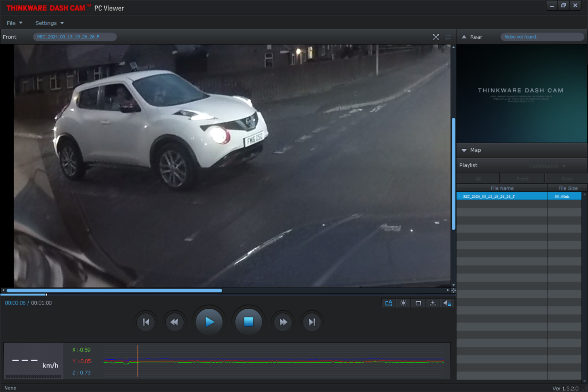Click the km/h speed display
This screenshot has height=392, width=588.
click(33, 362)
